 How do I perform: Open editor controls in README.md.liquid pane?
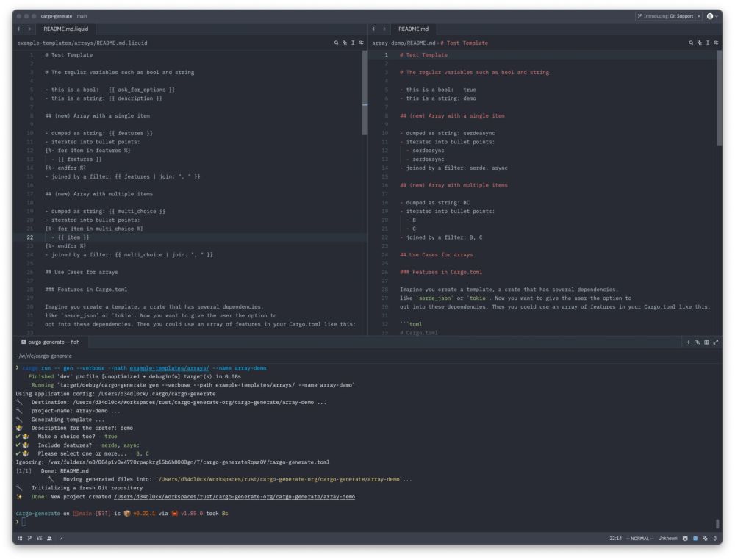tap(362, 43)
